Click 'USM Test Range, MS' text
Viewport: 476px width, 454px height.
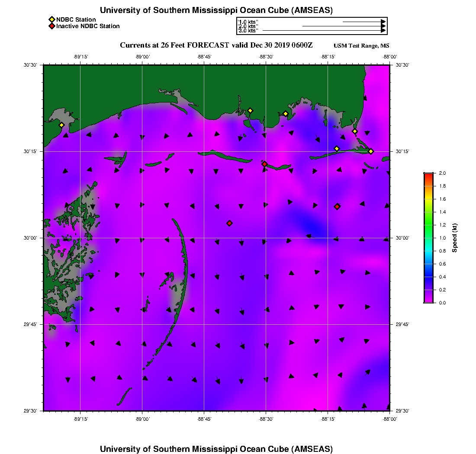click(x=361, y=46)
